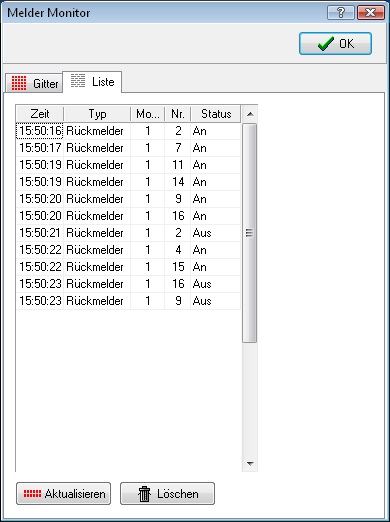The height and width of the screenshot is (522, 390).
Task: Select the 15:50:22 row with Nr. 4
Action: click(x=128, y=250)
